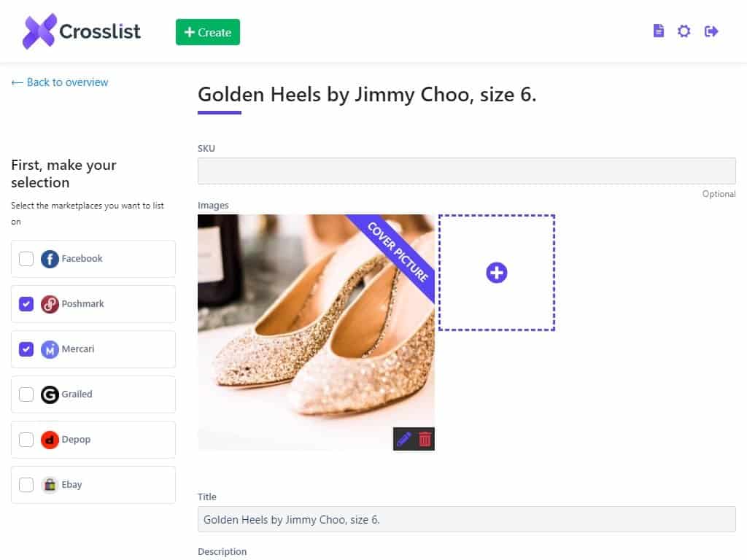Click the logout arrow icon
The width and height of the screenshot is (747, 560).
(x=711, y=31)
